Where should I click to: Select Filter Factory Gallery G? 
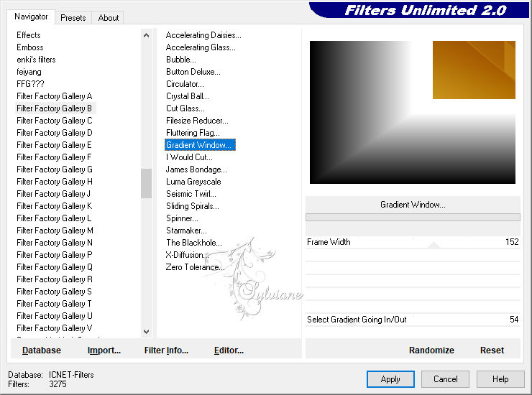[55, 169]
